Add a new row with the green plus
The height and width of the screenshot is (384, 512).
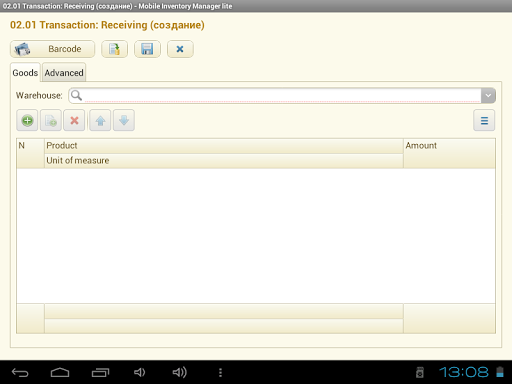coord(27,120)
